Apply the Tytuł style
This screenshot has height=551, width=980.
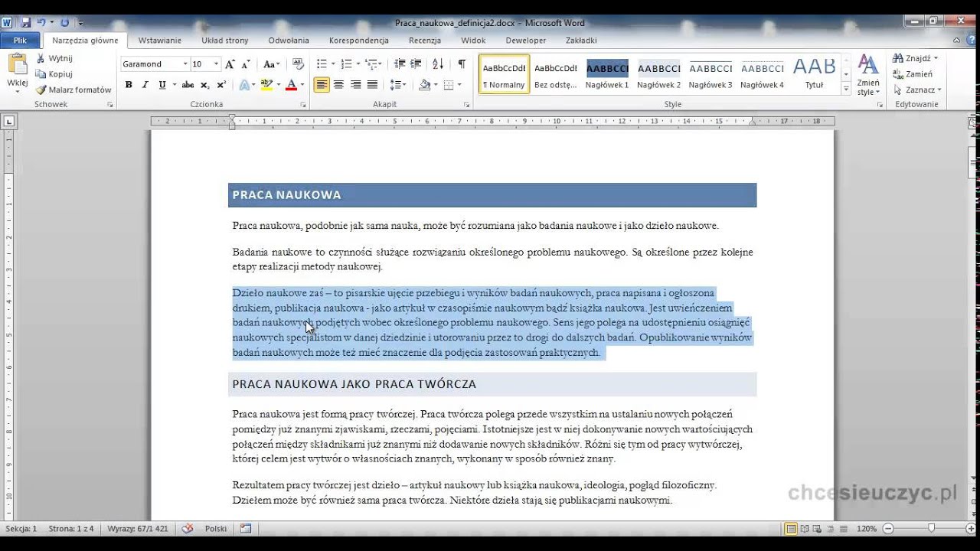point(814,74)
